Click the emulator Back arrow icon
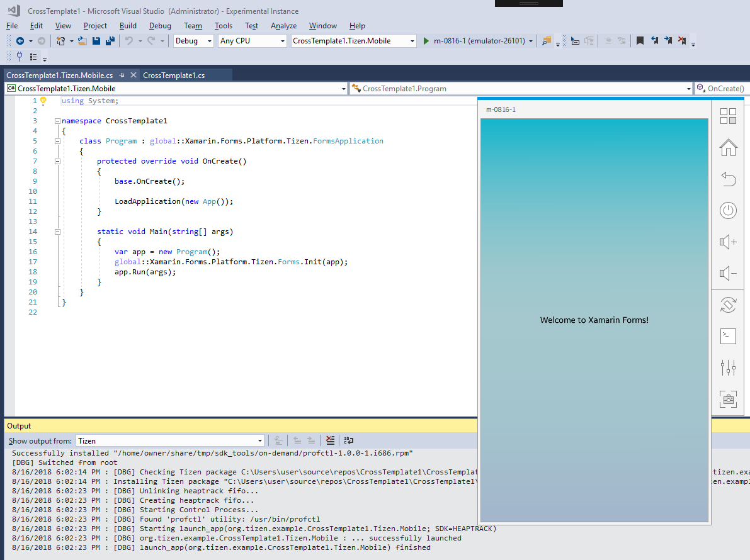This screenshot has height=560, width=750. 728,179
